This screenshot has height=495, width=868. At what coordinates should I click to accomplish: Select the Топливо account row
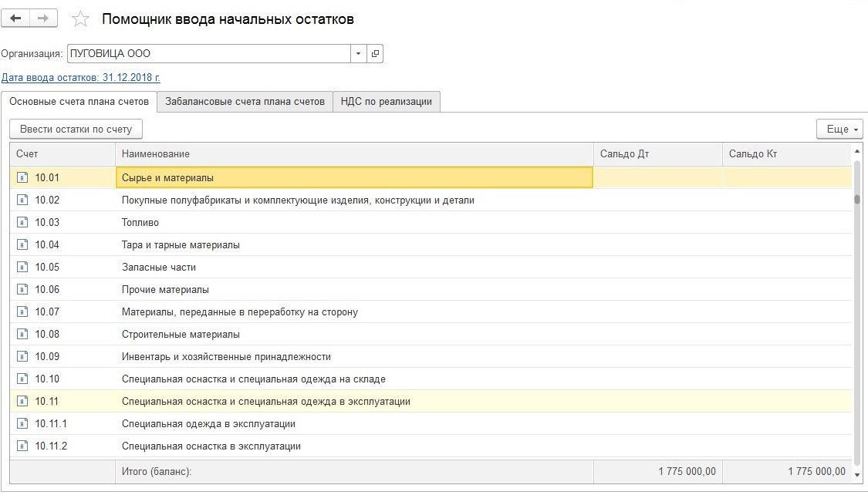[x=140, y=222]
